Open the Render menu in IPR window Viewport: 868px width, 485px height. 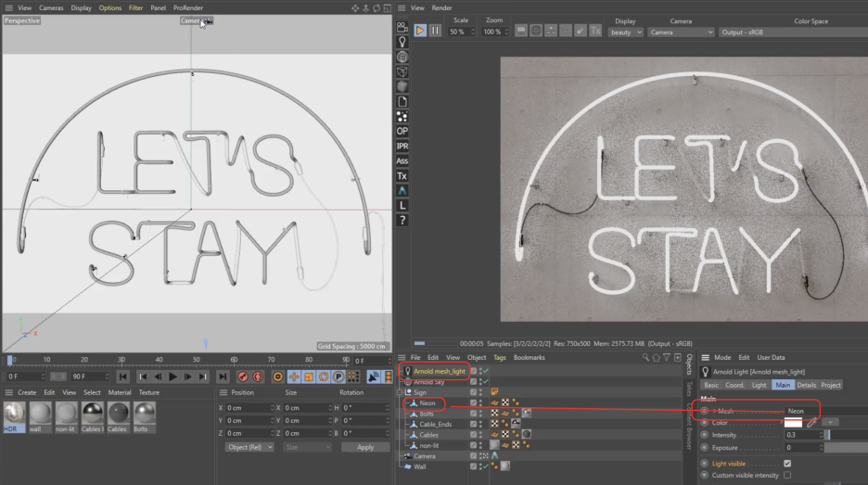pos(441,7)
